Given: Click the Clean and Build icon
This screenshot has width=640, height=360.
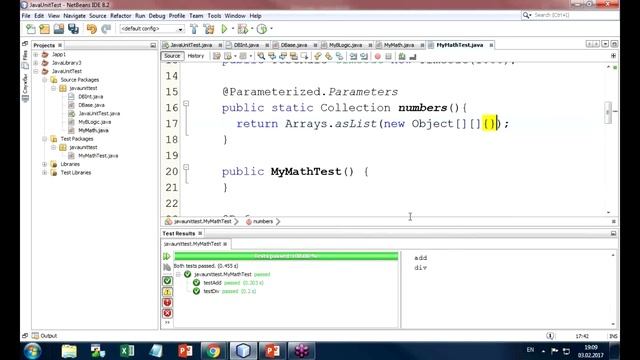Looking at the screenshot, I should [209, 29].
